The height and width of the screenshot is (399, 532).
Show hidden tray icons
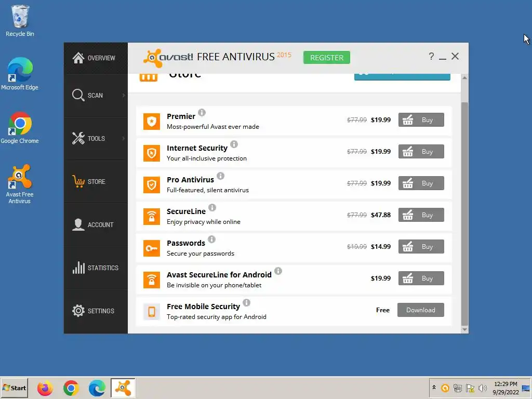(434, 388)
